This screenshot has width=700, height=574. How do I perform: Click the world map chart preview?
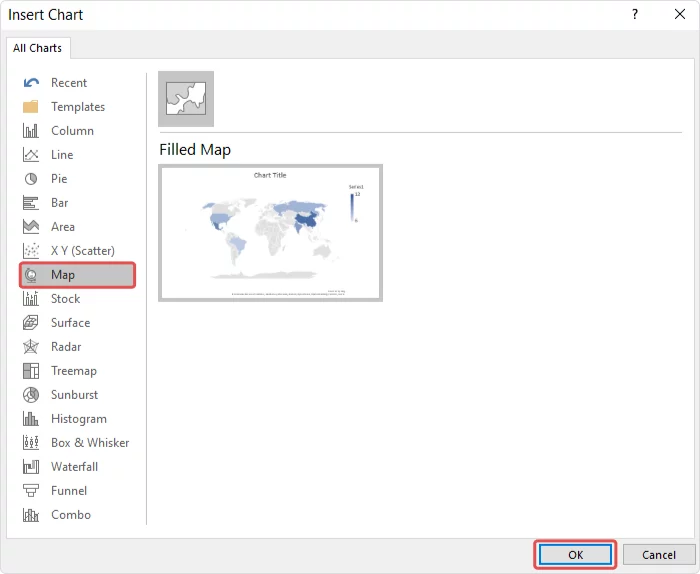(x=270, y=233)
